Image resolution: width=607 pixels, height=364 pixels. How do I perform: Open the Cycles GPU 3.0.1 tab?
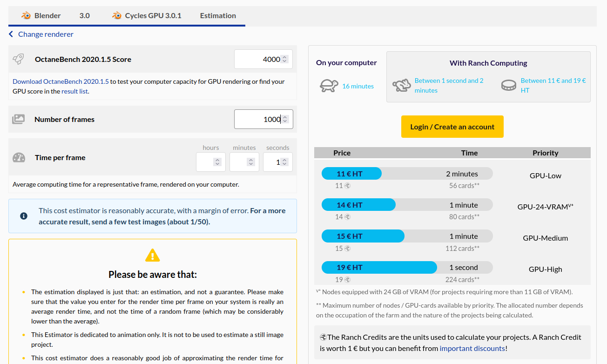pyautogui.click(x=147, y=15)
